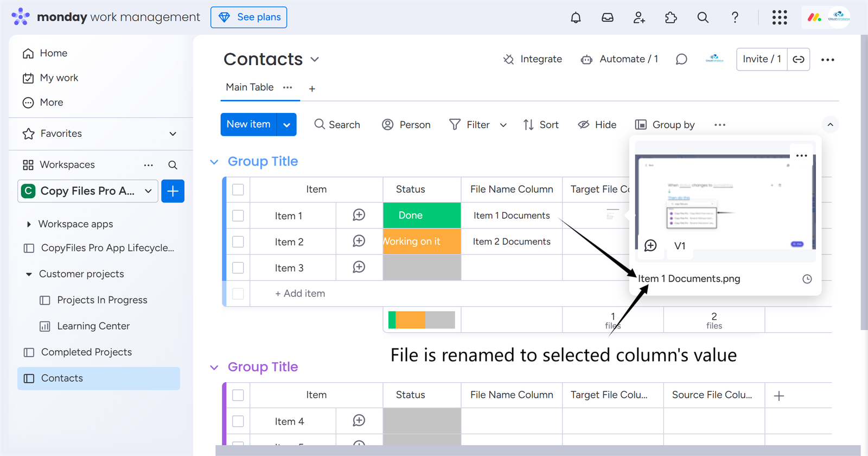Click the New item button
The image size is (868, 456).
(248, 124)
